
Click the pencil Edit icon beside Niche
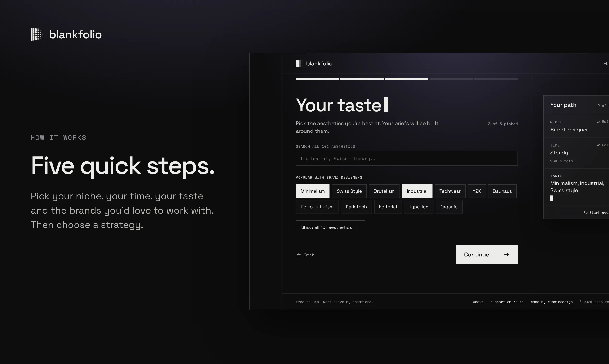click(599, 122)
